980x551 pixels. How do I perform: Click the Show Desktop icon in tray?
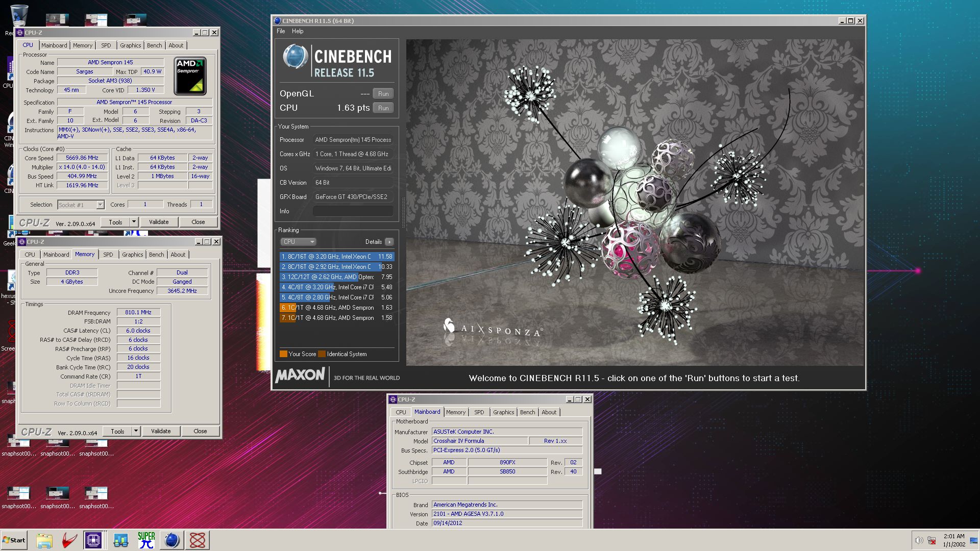point(974,541)
